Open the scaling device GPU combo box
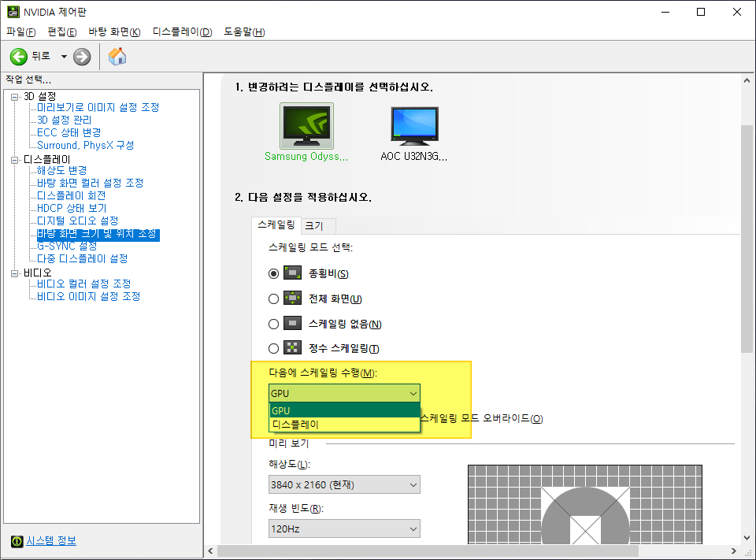 tap(344, 393)
